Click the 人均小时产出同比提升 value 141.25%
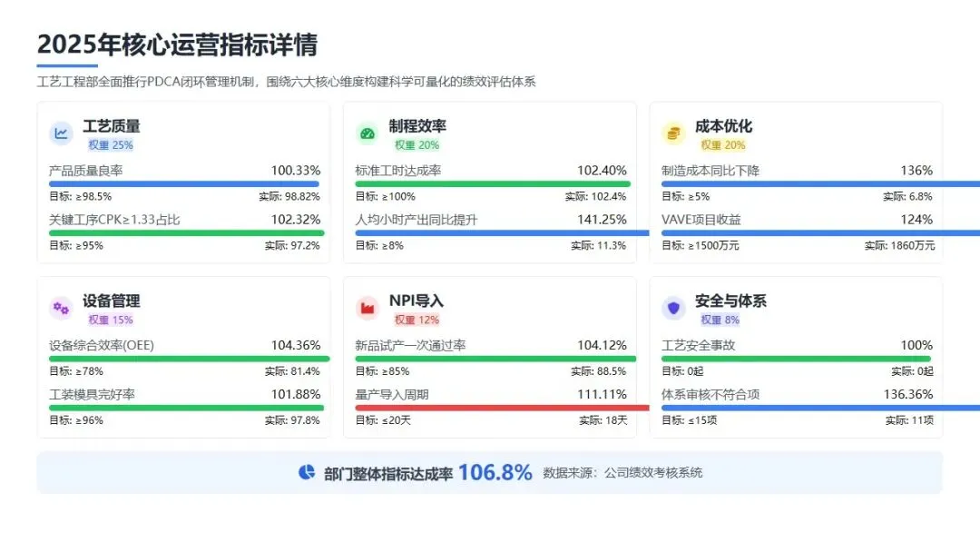Viewport: 980px width, 552px height. (x=602, y=220)
